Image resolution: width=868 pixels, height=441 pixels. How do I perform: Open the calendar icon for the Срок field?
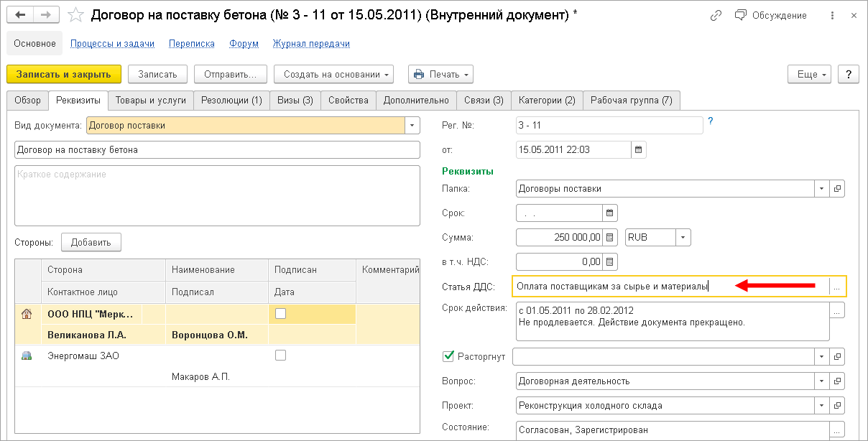[x=610, y=213]
